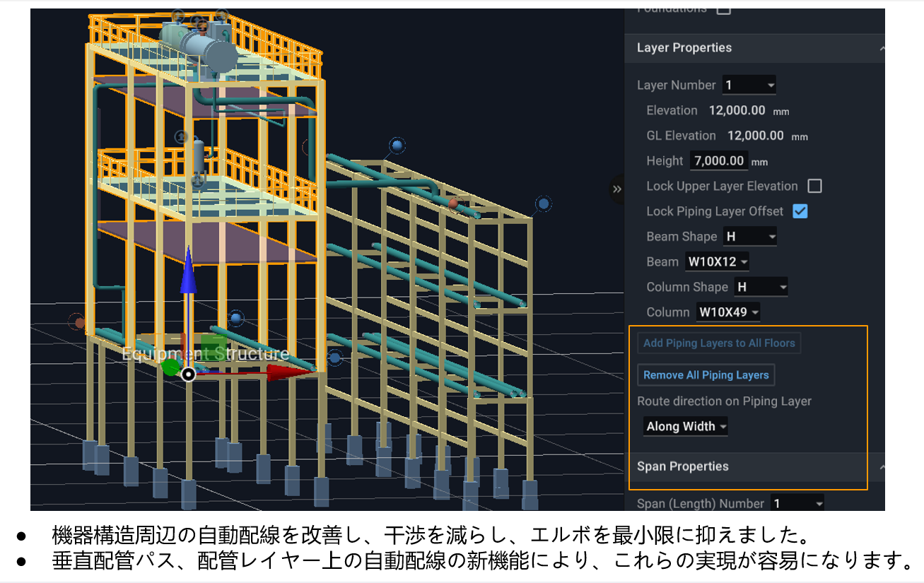The image size is (924, 583).
Task: Open the Beam Shape dropdown
Action: (x=750, y=237)
